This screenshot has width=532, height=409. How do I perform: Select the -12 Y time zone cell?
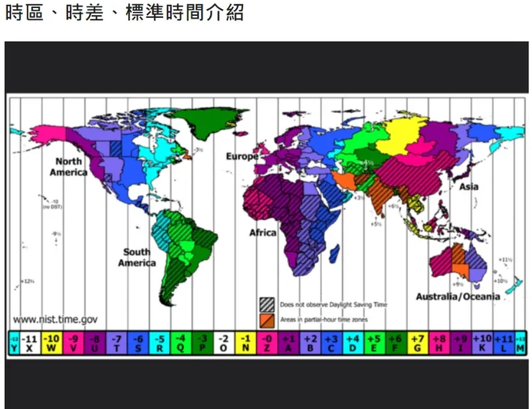(14, 343)
